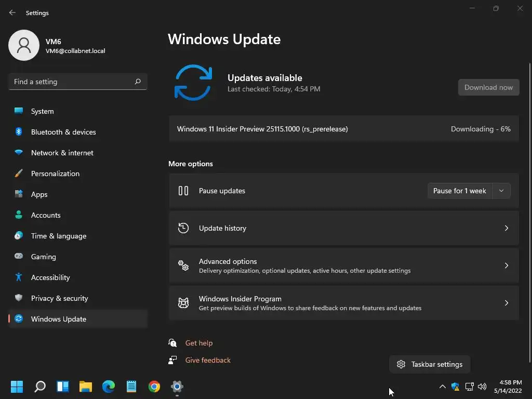Open Privacy & security settings
Image resolution: width=532 pixels, height=399 pixels.
[x=78, y=298]
